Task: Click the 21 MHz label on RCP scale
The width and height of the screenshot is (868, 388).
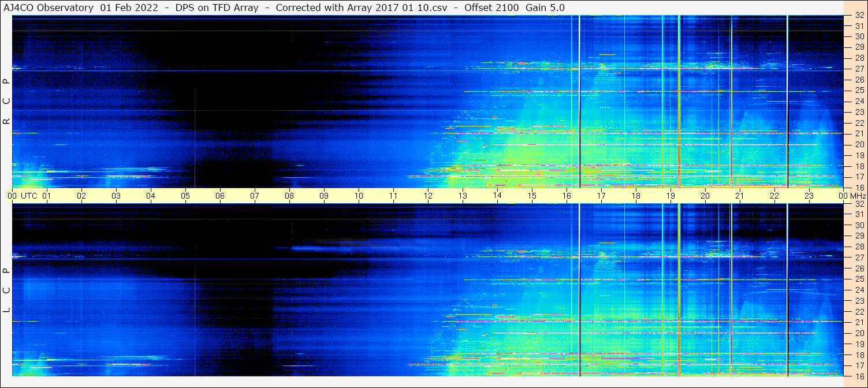Action: [859, 134]
